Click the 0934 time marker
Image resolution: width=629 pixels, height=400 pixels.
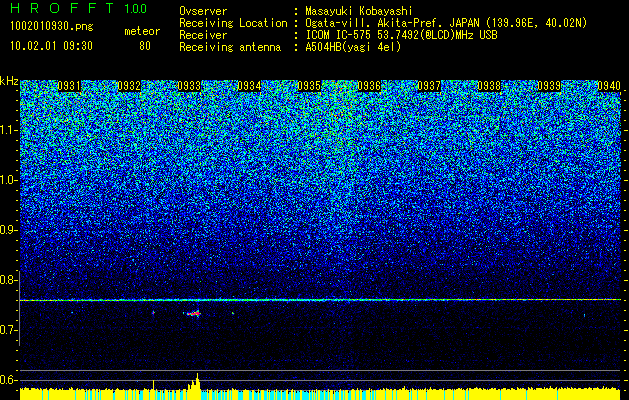(x=249, y=86)
